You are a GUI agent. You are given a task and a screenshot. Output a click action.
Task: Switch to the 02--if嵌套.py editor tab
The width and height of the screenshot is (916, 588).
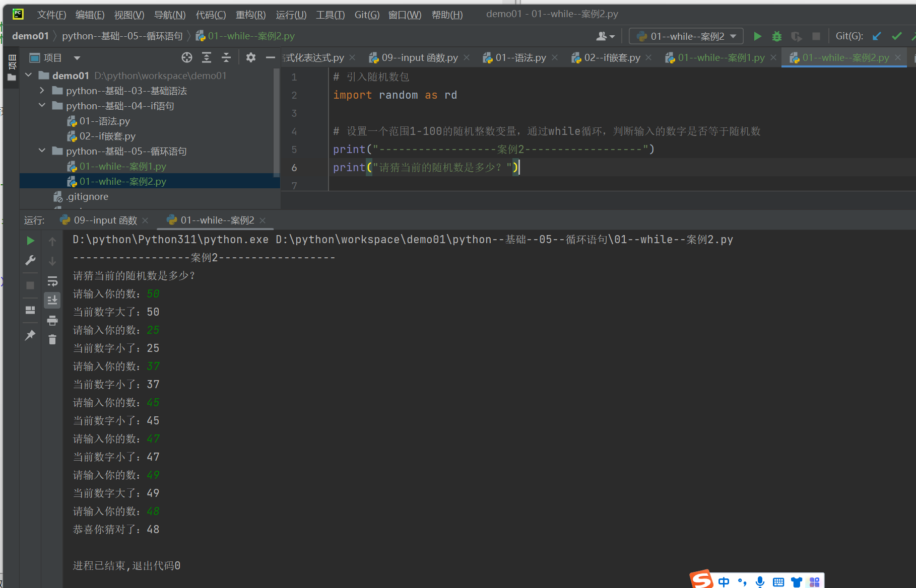(x=612, y=58)
